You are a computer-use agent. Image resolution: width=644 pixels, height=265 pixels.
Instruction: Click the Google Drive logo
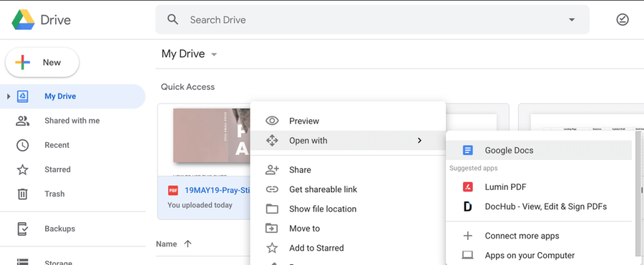23,20
